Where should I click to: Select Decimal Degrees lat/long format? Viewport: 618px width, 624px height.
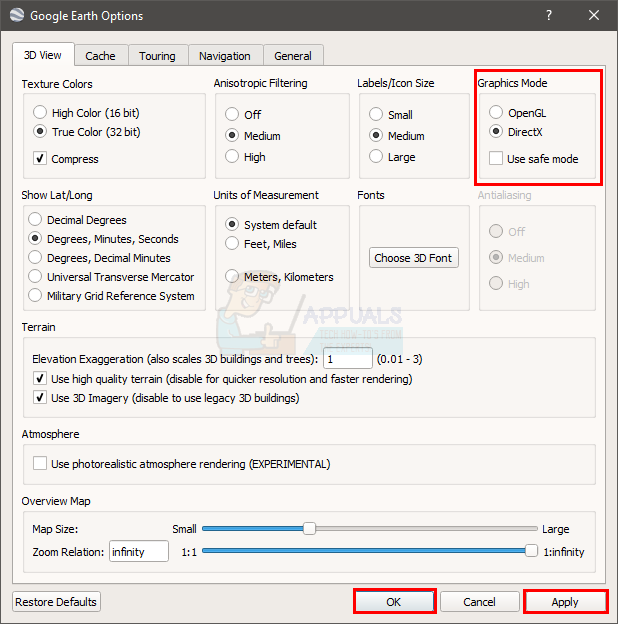point(35,219)
